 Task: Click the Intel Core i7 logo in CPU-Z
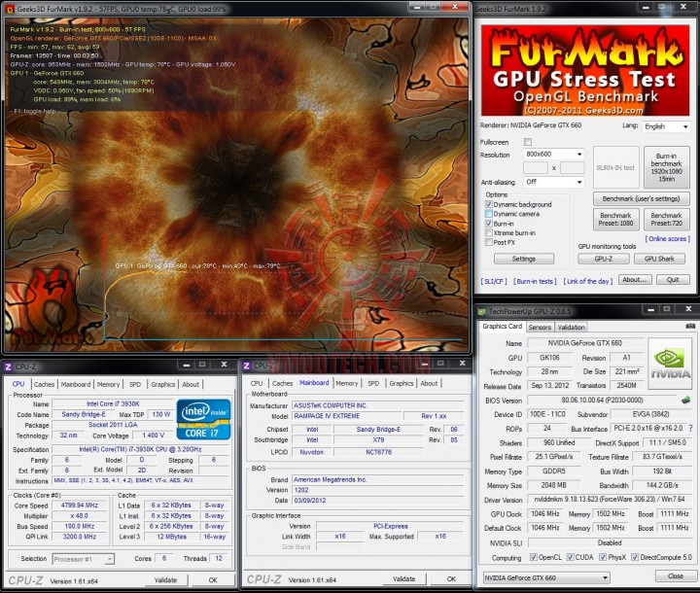tap(203, 419)
